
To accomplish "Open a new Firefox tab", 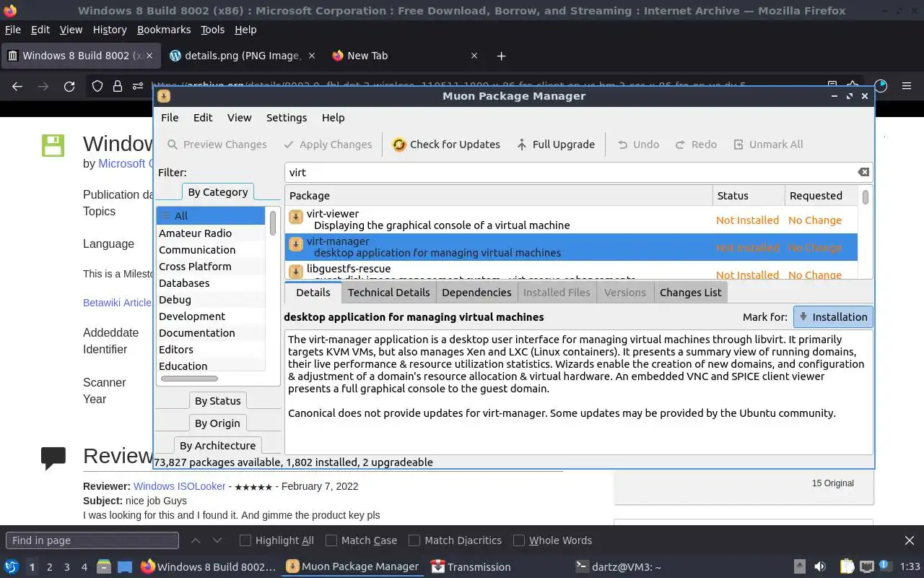I will pos(501,56).
